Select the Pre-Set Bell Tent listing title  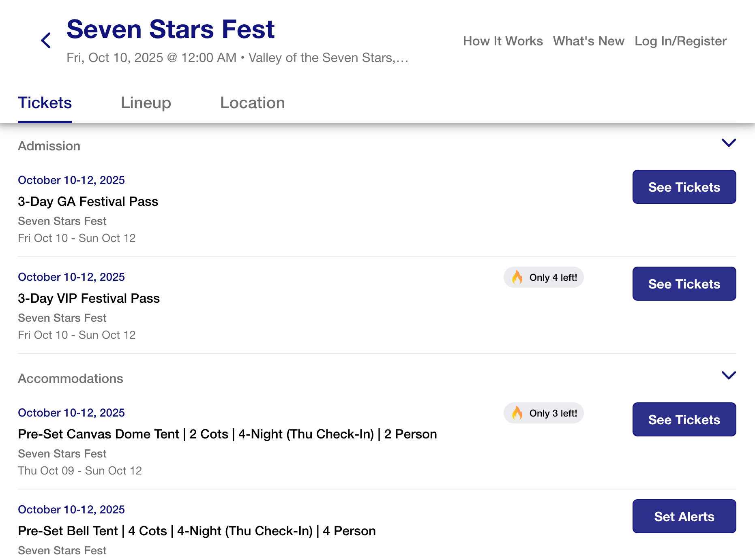[x=197, y=531]
